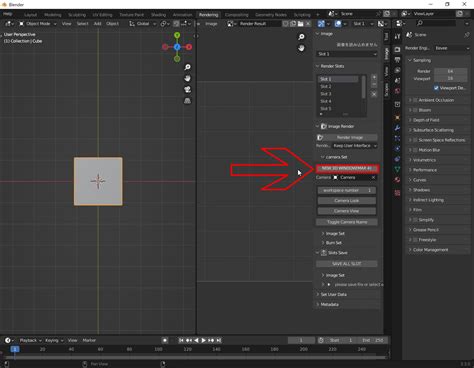Open Scene properties tab icon
The height and width of the screenshot is (368, 474).
point(397,81)
